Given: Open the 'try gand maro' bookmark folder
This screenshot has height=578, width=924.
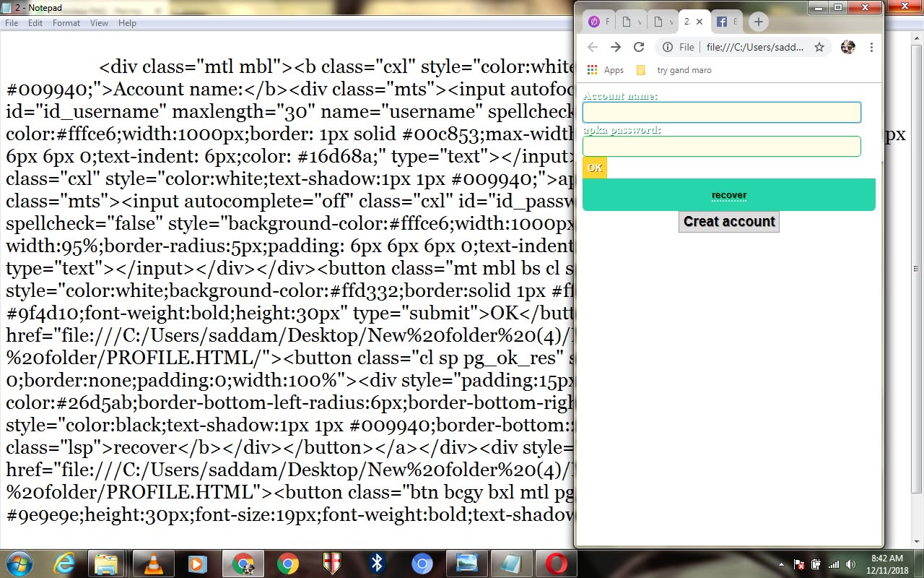Looking at the screenshot, I should (x=674, y=70).
